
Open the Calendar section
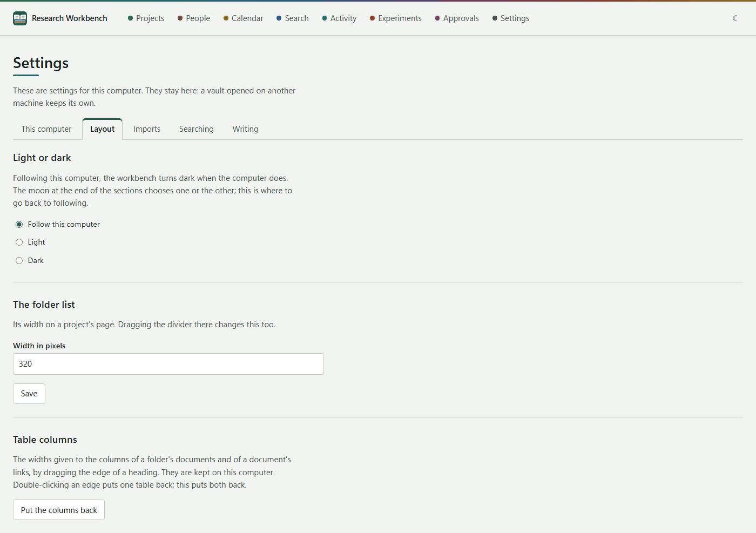pyautogui.click(x=244, y=18)
